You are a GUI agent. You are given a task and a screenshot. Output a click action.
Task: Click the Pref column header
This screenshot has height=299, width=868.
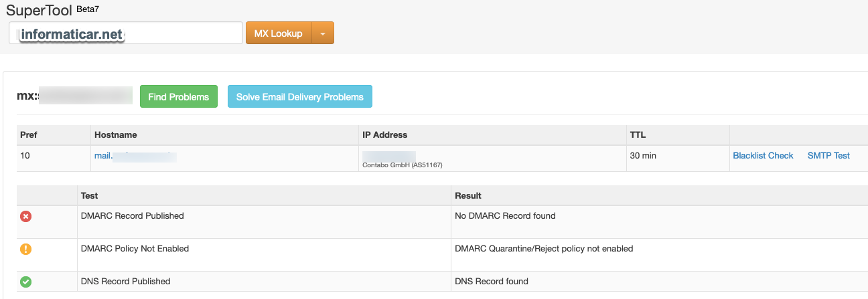pyautogui.click(x=29, y=134)
